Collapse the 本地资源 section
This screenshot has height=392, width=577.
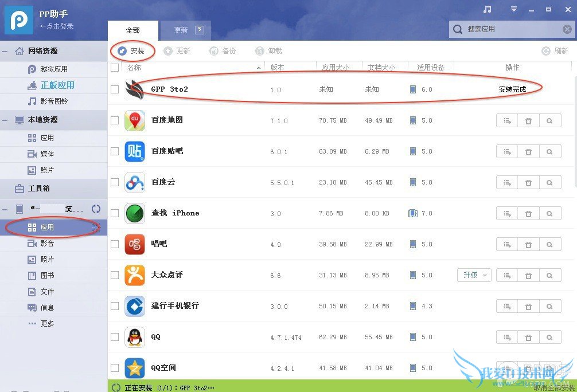pos(5,120)
